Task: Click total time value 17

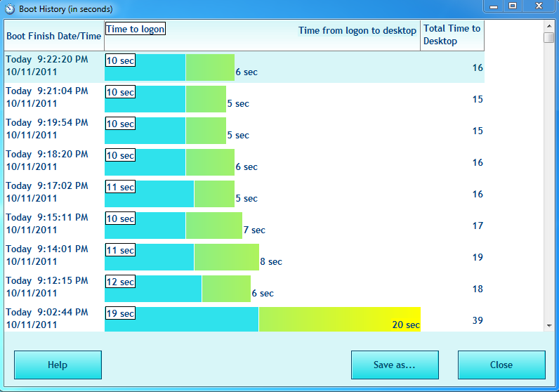Action: click(478, 226)
